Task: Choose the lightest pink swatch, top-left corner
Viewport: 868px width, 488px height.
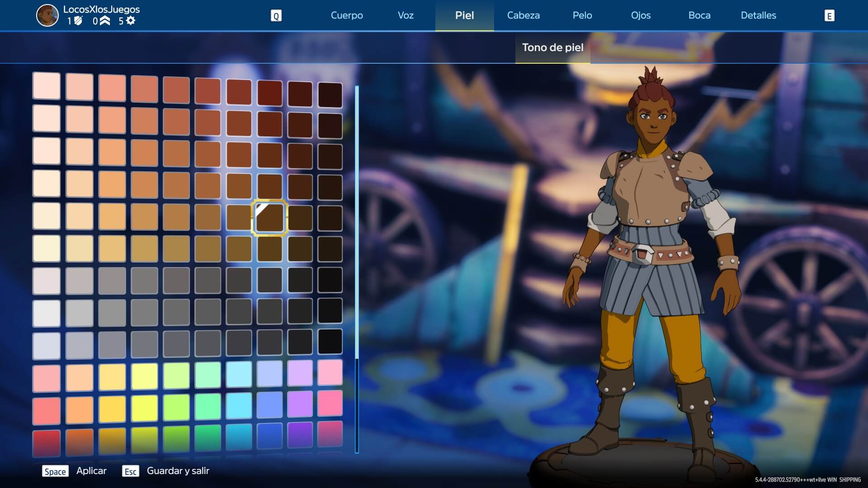Action: (47, 86)
